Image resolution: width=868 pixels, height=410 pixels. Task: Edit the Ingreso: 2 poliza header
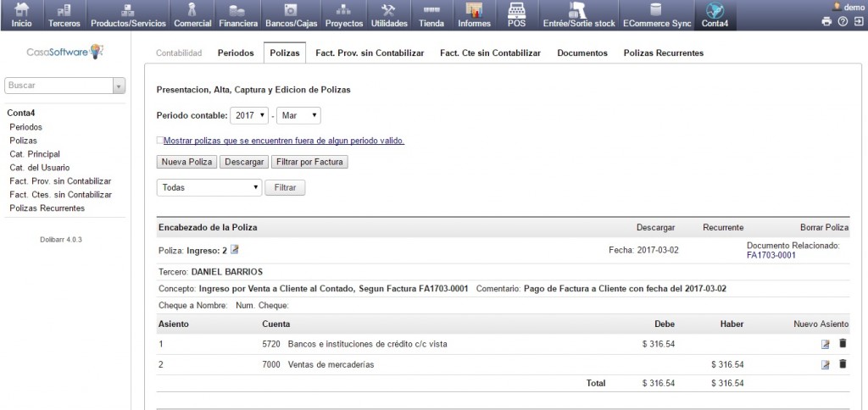(234, 250)
